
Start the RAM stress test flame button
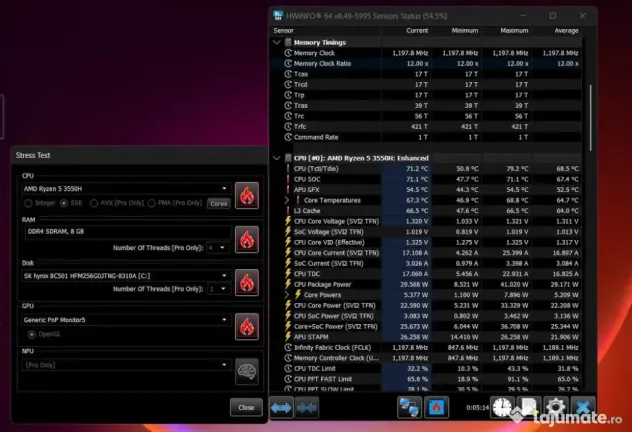tap(247, 240)
